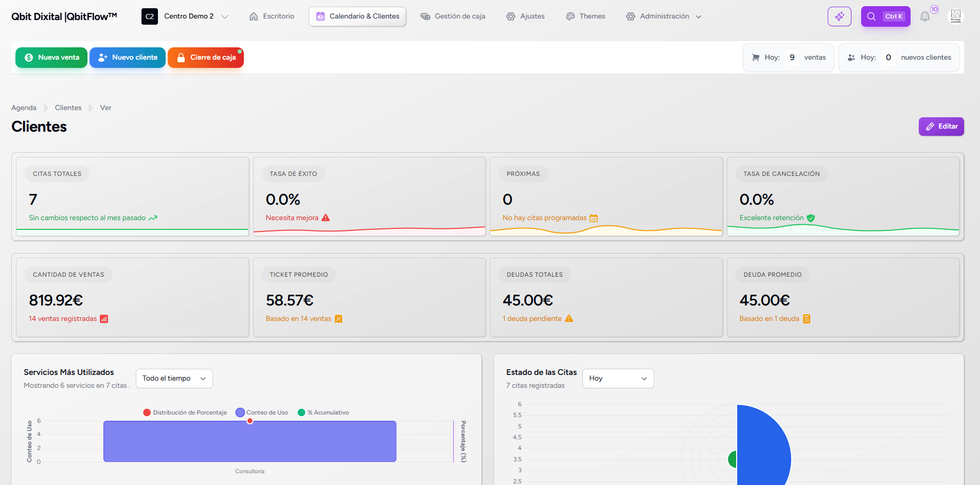Click the Clientes breadcrumb link
The width and height of the screenshot is (980, 485).
click(x=68, y=108)
